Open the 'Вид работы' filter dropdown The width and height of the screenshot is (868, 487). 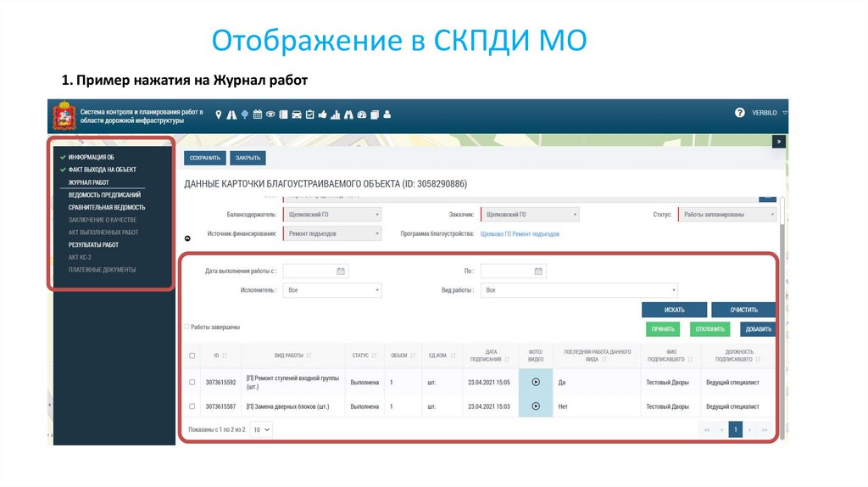click(579, 290)
